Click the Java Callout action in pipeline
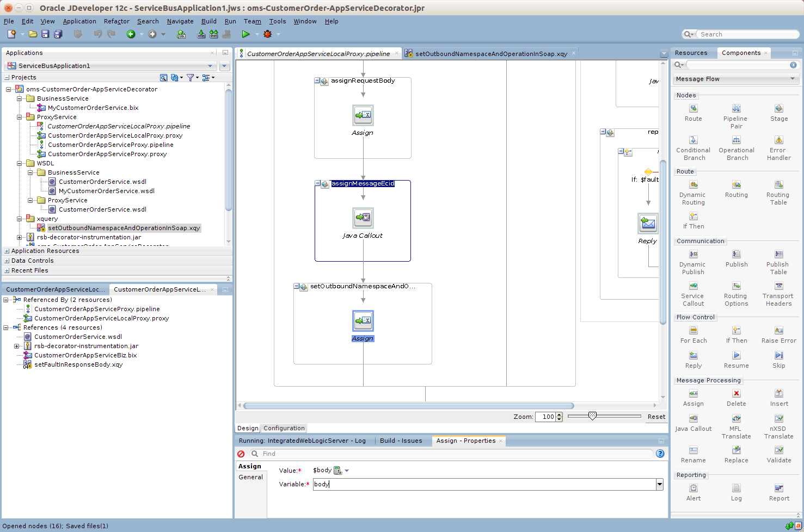Screen dimensions: 804x532 (x=363, y=218)
